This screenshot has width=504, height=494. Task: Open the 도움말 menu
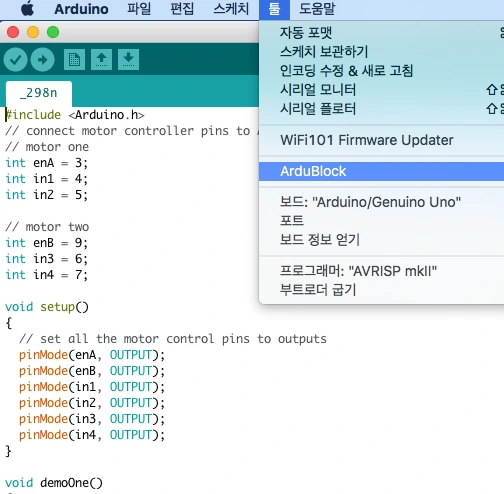pos(317,9)
